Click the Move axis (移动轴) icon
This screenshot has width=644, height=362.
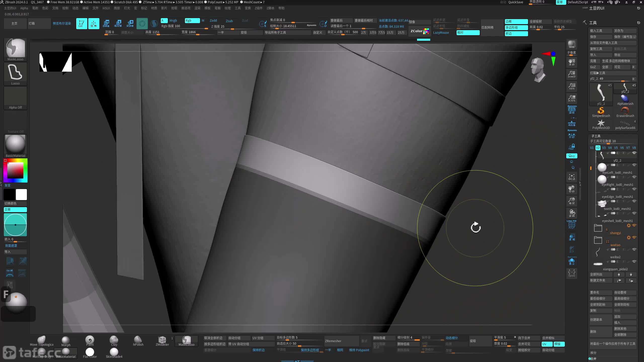(x=106, y=24)
